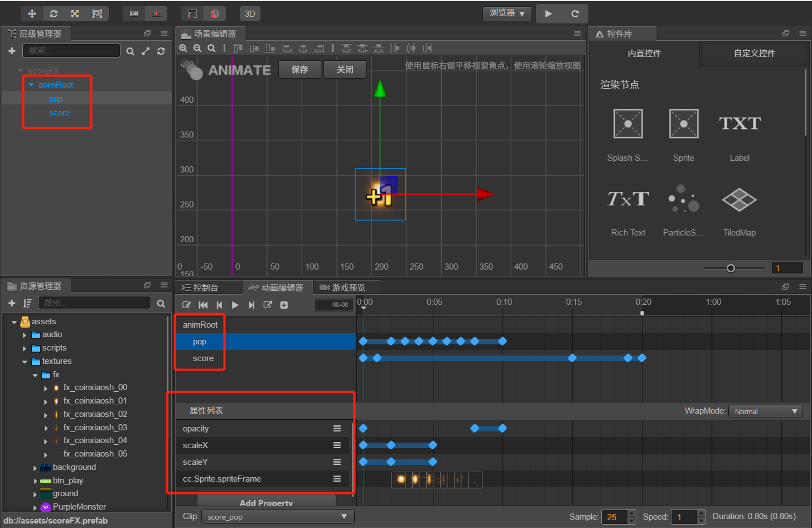Click the Speed value field
The width and height of the screenshot is (812, 528).
point(684,517)
